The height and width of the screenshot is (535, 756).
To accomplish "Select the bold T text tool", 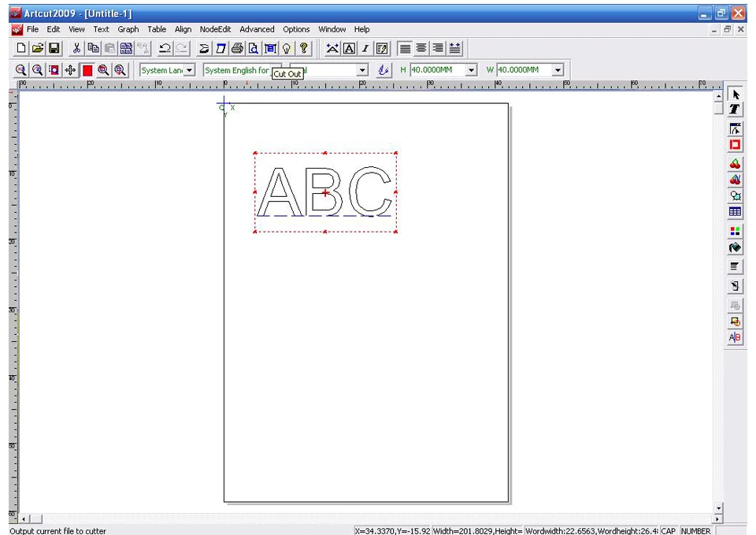I will click(735, 110).
